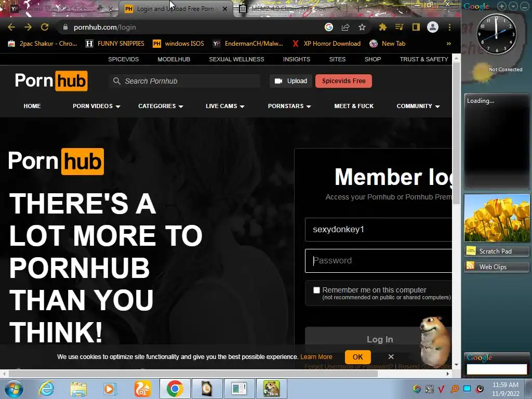This screenshot has width=532, height=399.
Task: Click the Log In button
Action: (379, 339)
